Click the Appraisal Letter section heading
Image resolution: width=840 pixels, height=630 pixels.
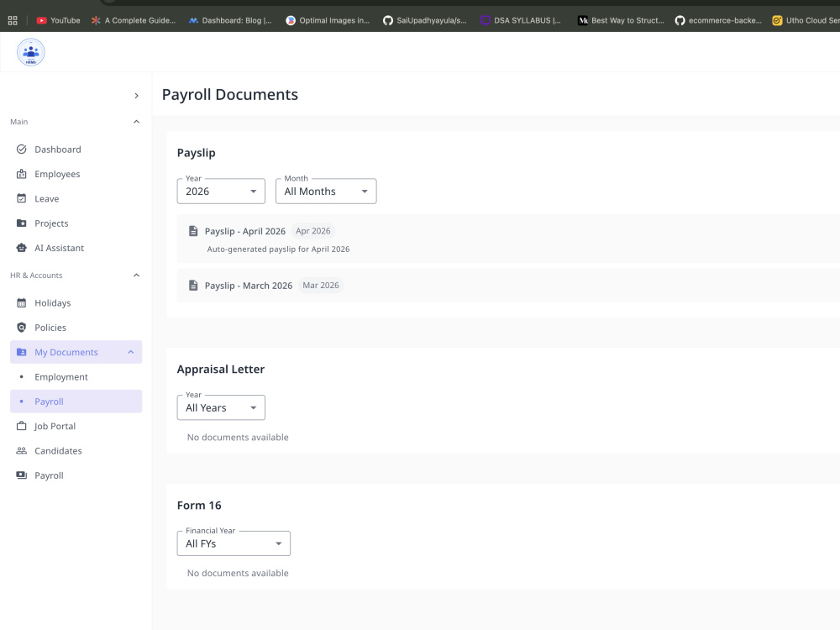click(x=221, y=369)
